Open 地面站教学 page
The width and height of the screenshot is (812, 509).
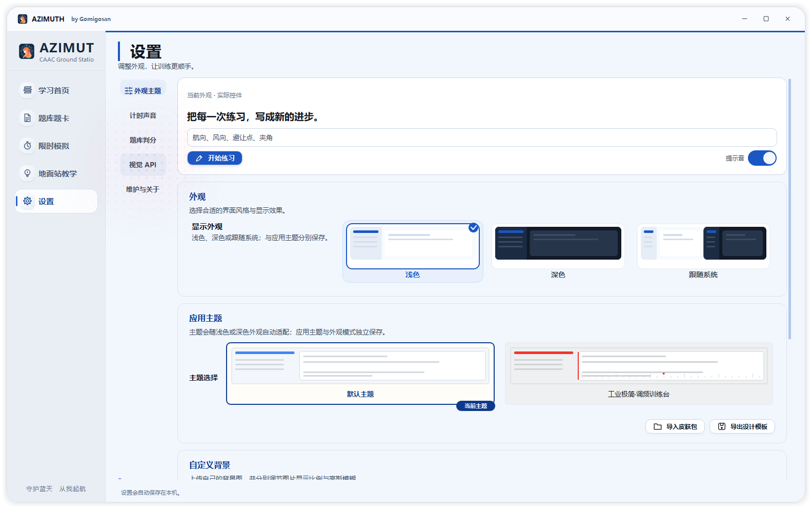coord(56,173)
